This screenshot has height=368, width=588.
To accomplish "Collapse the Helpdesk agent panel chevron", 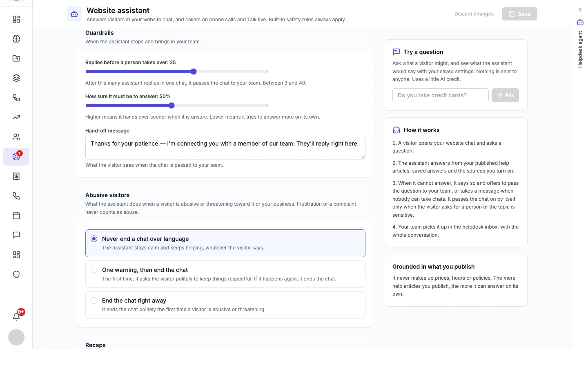I will [x=580, y=10].
